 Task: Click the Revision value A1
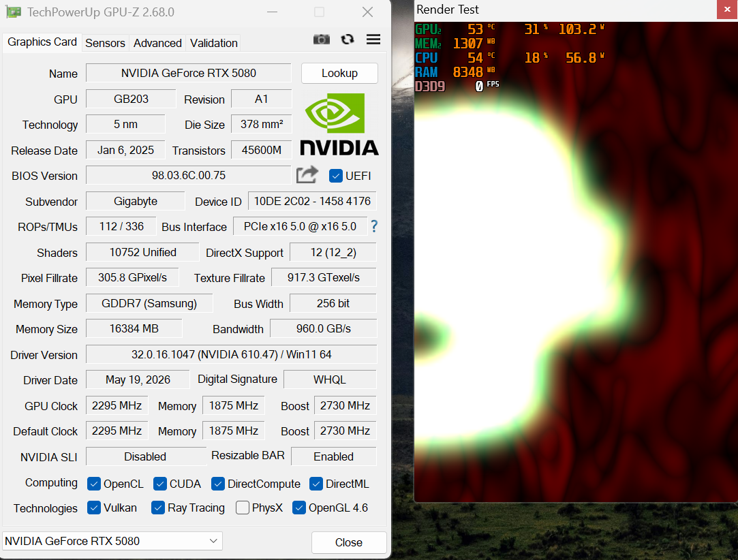(261, 99)
